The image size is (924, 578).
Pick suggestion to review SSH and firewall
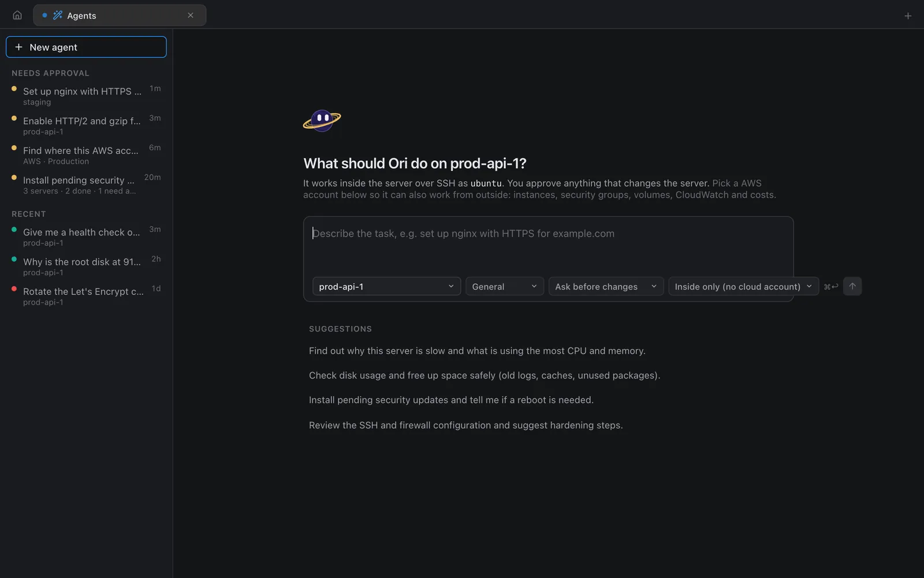click(x=465, y=425)
